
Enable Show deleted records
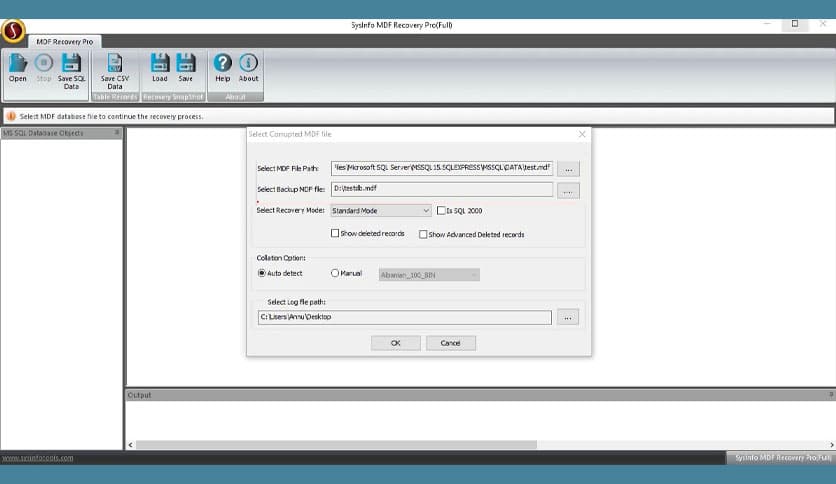335,233
